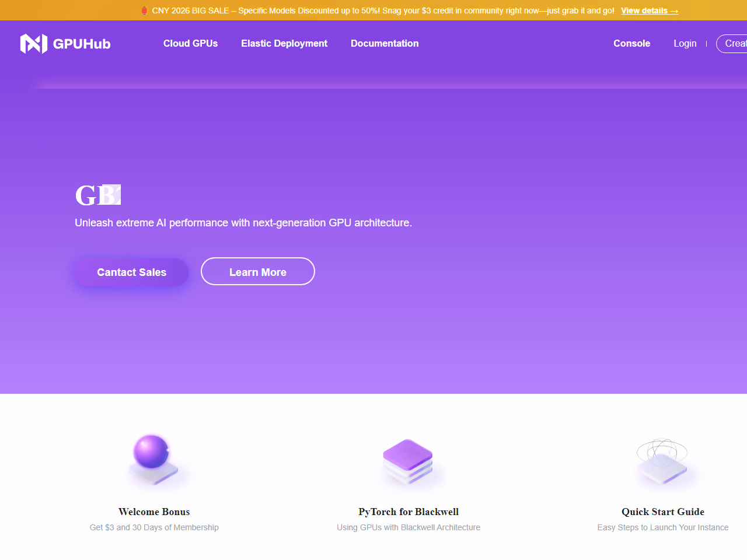This screenshot has height=560, width=747.
Task: Open the PyTorch for Blackwell heading
Action: tap(409, 512)
